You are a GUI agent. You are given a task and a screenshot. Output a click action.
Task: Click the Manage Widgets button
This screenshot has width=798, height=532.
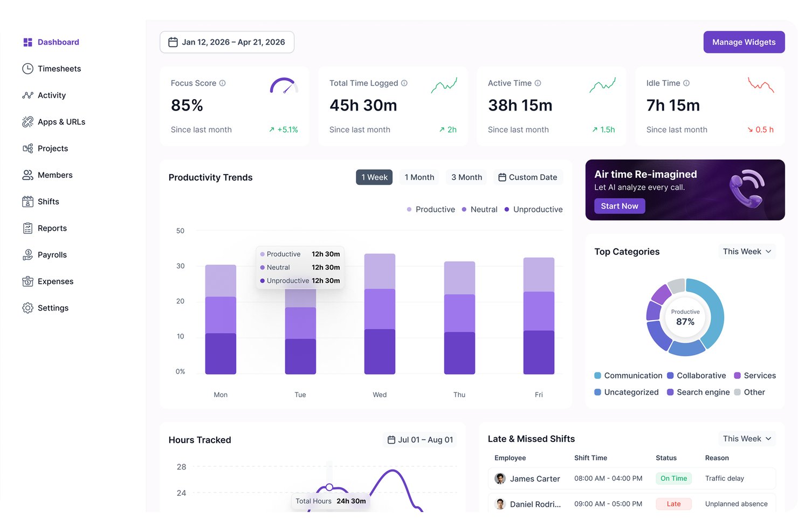(744, 42)
